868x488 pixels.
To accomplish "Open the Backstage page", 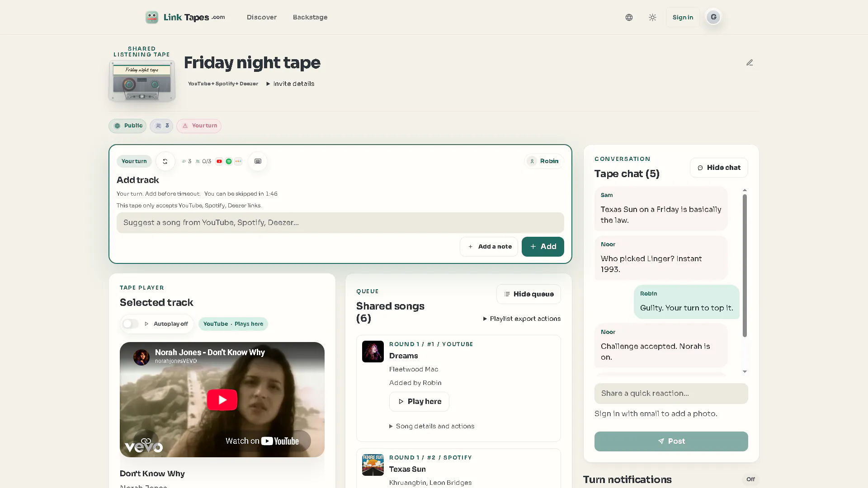I will coord(310,17).
